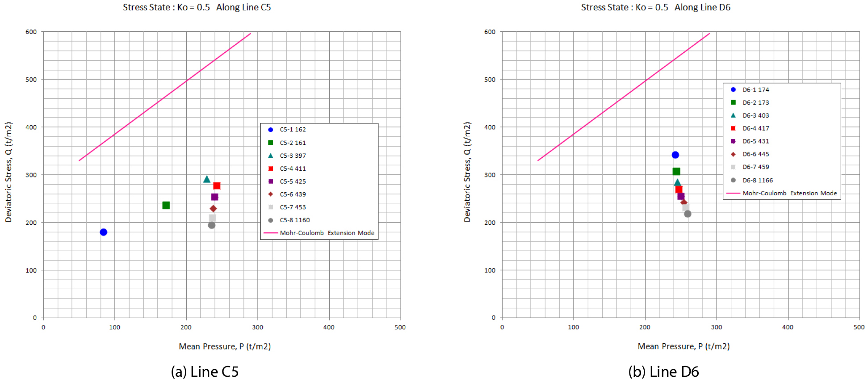Select the Mean Pressure axis label under C5 chart
This screenshot has height=379, width=868.
point(225,346)
